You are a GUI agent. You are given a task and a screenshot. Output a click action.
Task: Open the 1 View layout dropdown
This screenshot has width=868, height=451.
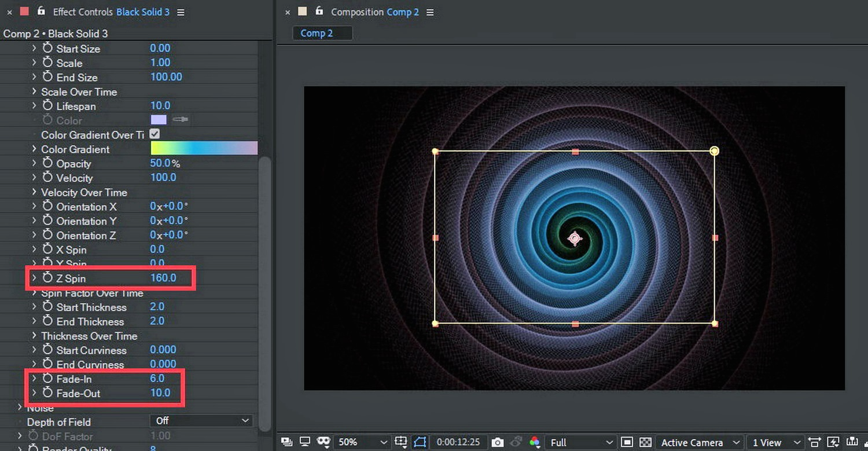(x=775, y=442)
